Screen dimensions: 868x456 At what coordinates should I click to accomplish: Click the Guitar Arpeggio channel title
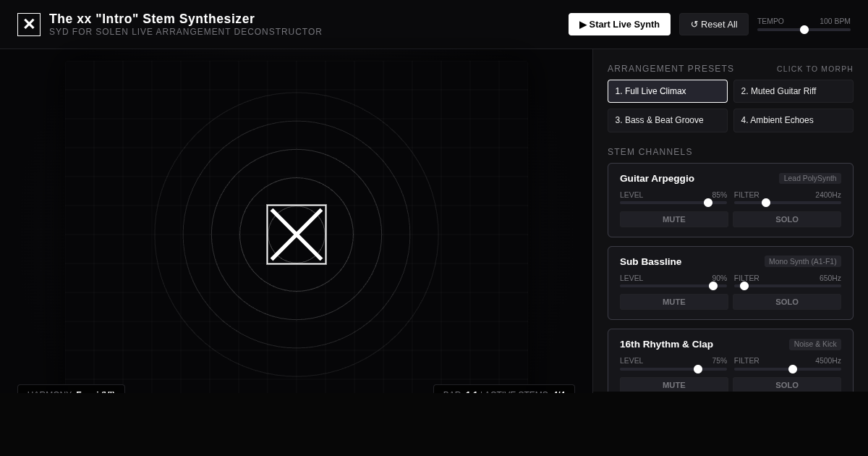coord(657,179)
